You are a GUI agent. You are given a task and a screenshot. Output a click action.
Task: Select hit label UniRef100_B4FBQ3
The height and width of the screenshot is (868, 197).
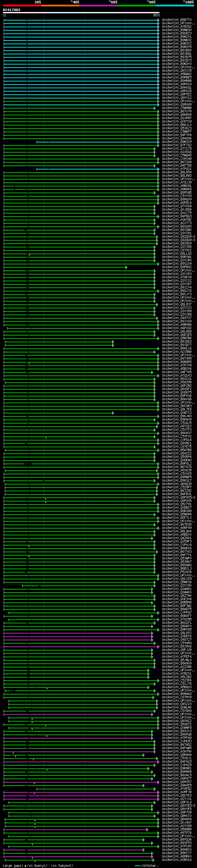click(177, 216)
